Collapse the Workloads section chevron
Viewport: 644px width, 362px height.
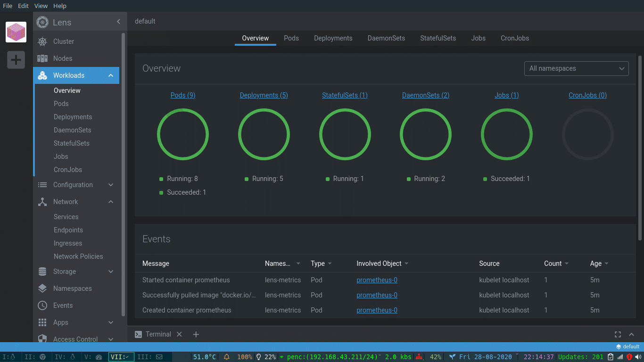tap(110, 75)
